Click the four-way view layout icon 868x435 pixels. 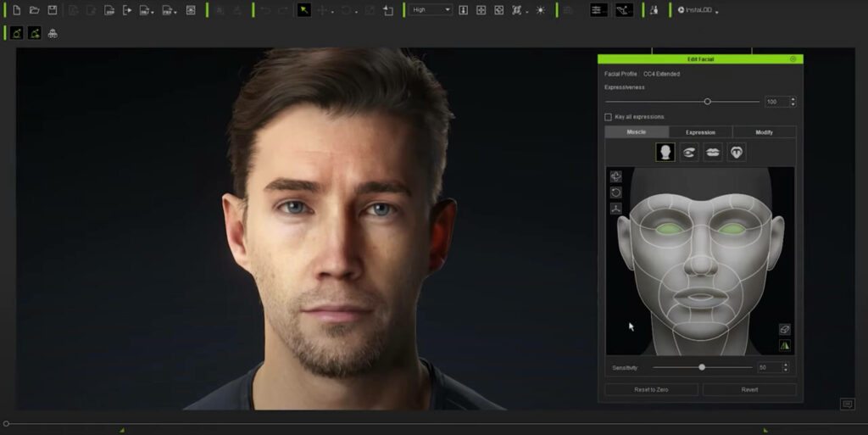(x=498, y=10)
